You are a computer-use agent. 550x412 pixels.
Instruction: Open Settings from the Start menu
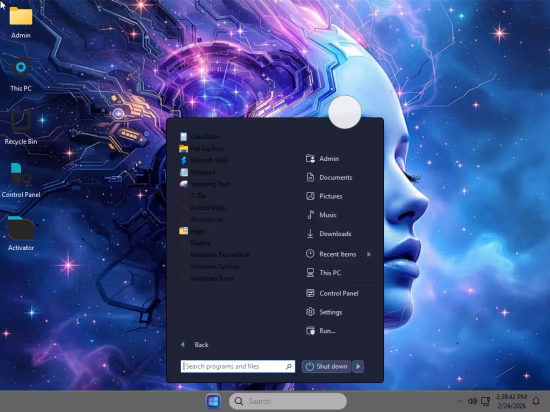pos(324,312)
